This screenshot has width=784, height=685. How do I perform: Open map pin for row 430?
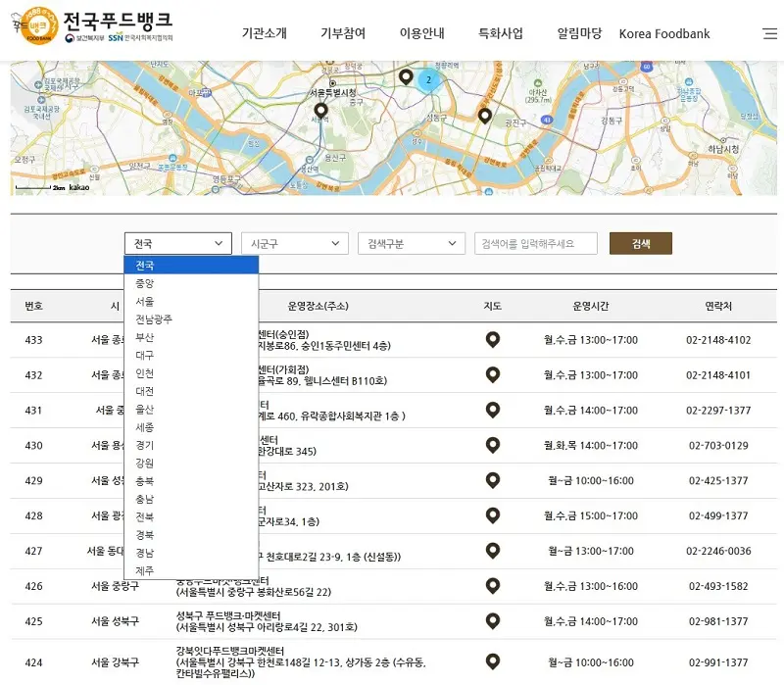tap(493, 445)
